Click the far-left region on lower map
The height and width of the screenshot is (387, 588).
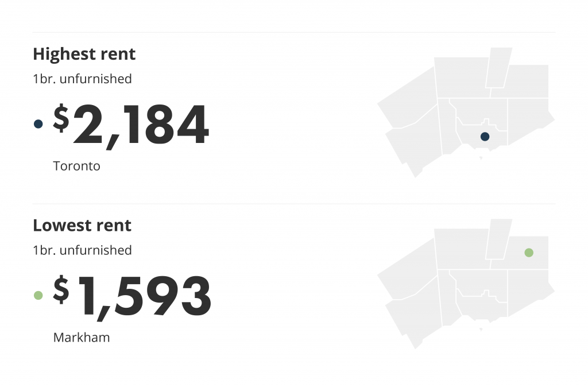tap(408, 271)
